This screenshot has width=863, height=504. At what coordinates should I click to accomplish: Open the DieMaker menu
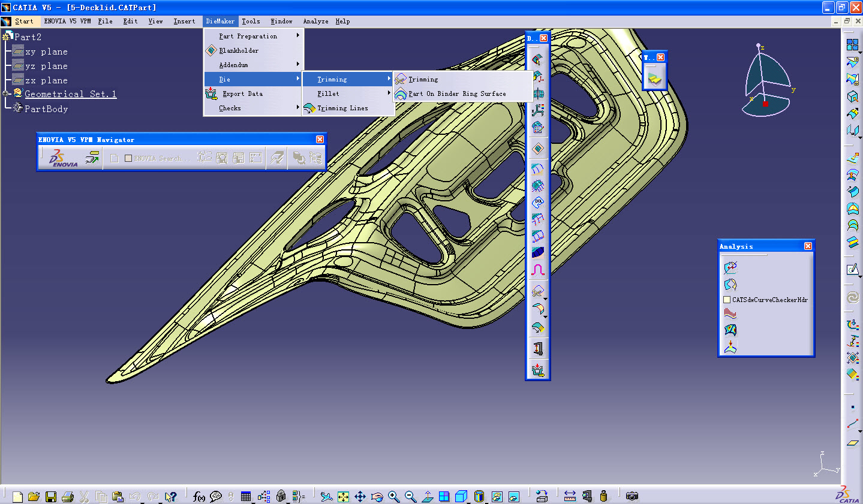220,21
